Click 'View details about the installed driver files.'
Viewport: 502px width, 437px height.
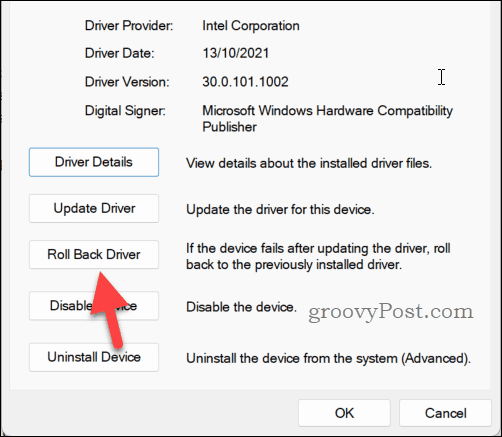[x=309, y=163]
